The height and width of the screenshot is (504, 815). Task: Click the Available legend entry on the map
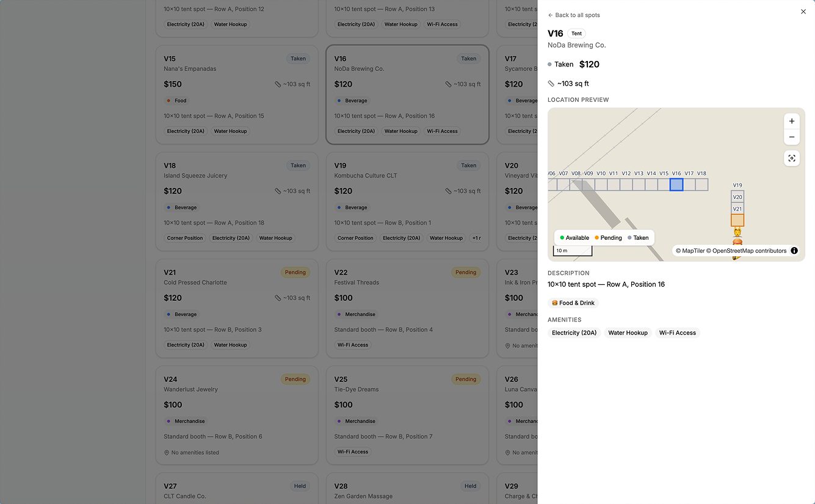(574, 238)
